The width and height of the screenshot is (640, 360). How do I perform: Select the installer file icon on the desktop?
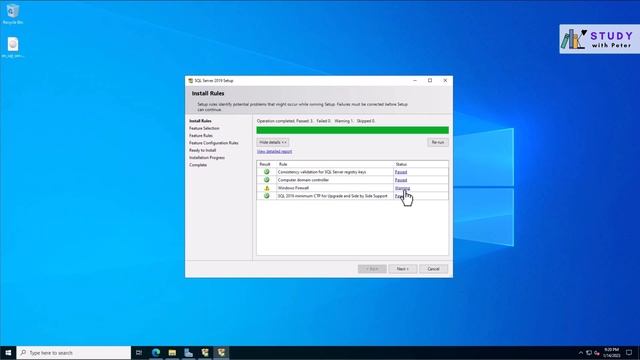(x=13, y=47)
